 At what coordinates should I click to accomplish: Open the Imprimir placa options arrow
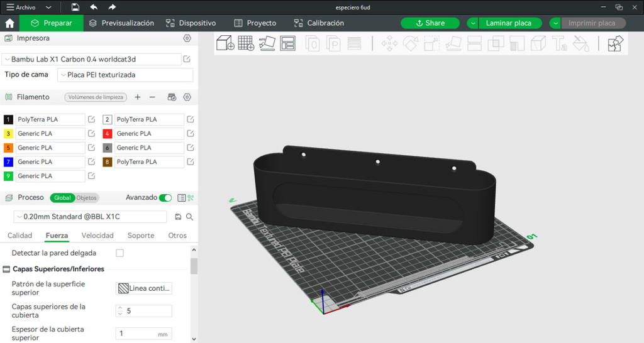(555, 23)
